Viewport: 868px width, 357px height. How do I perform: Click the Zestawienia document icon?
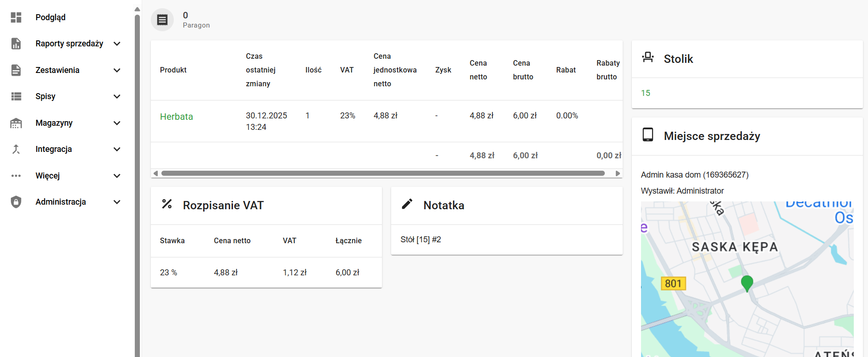coord(16,70)
